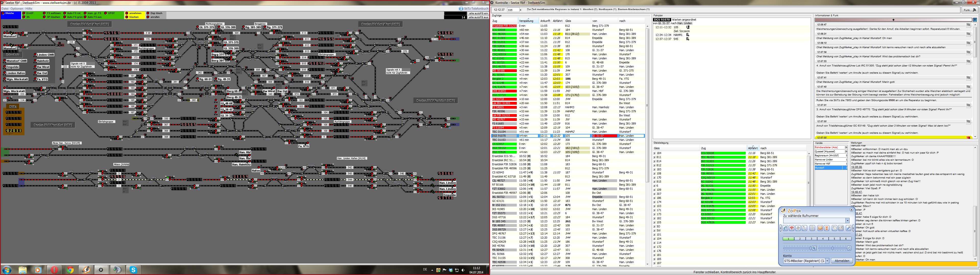This screenshot has width=980, height=275.
Task: Open the Zoiper contacts book icon
Action: click(x=820, y=228)
